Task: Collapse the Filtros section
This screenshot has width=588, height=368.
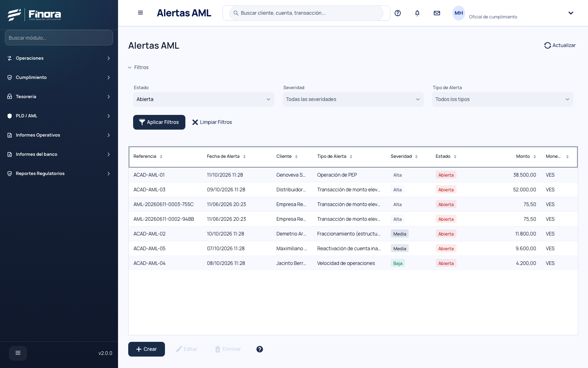Action: [x=138, y=67]
